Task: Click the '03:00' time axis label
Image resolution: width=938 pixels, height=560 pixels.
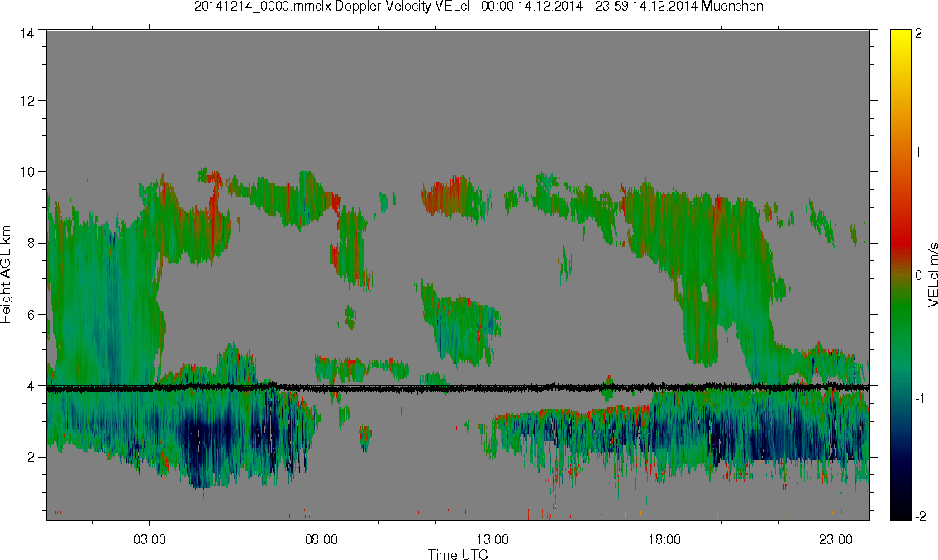Action: coord(149,539)
